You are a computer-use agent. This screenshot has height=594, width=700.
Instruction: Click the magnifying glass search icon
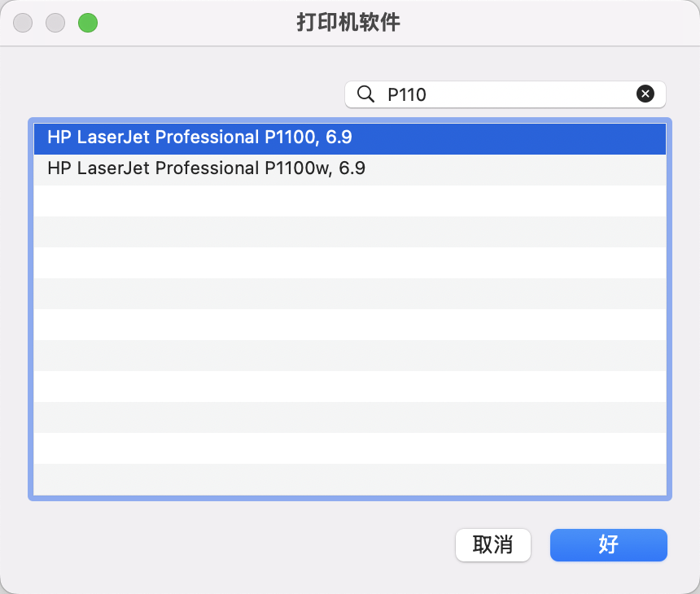coord(365,94)
